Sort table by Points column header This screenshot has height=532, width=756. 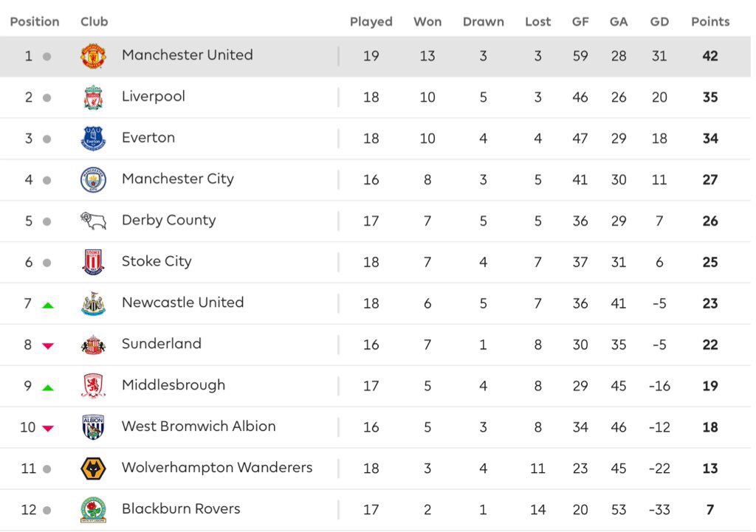710,21
